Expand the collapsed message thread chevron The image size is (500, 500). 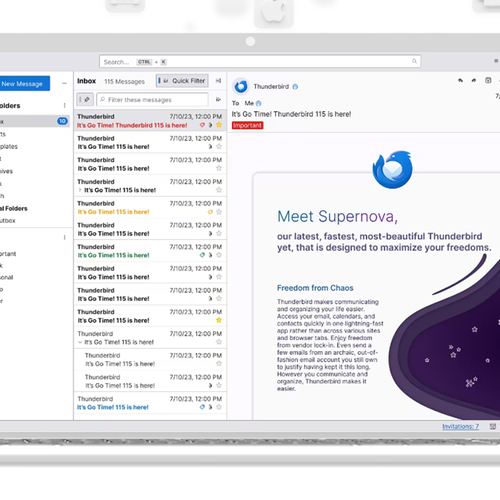[x=80, y=190]
